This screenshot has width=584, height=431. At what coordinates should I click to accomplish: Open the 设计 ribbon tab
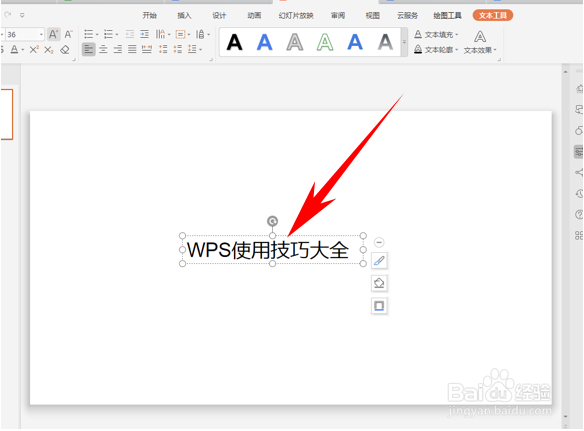point(219,15)
